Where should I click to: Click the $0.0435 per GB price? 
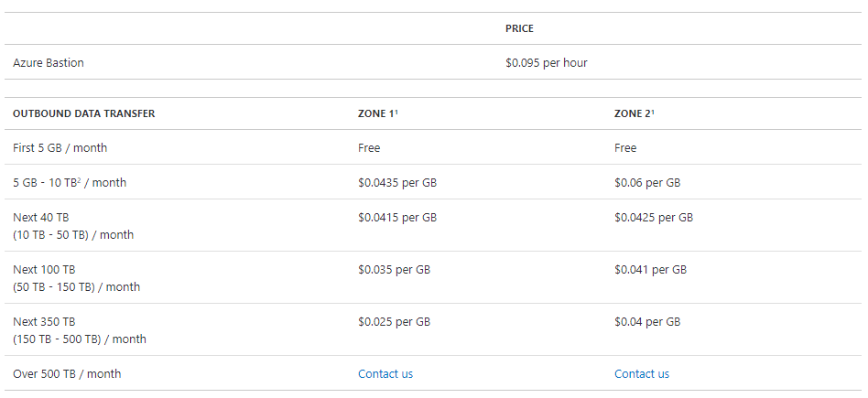click(x=396, y=182)
